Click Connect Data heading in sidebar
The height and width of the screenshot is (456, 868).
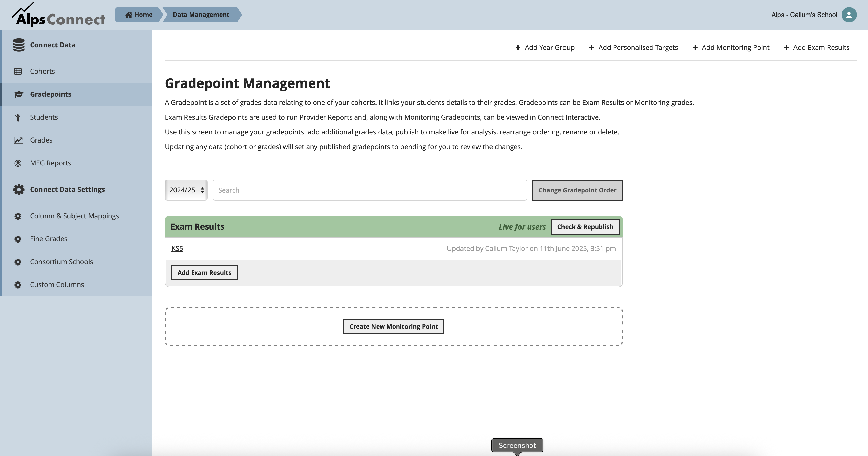pos(53,45)
